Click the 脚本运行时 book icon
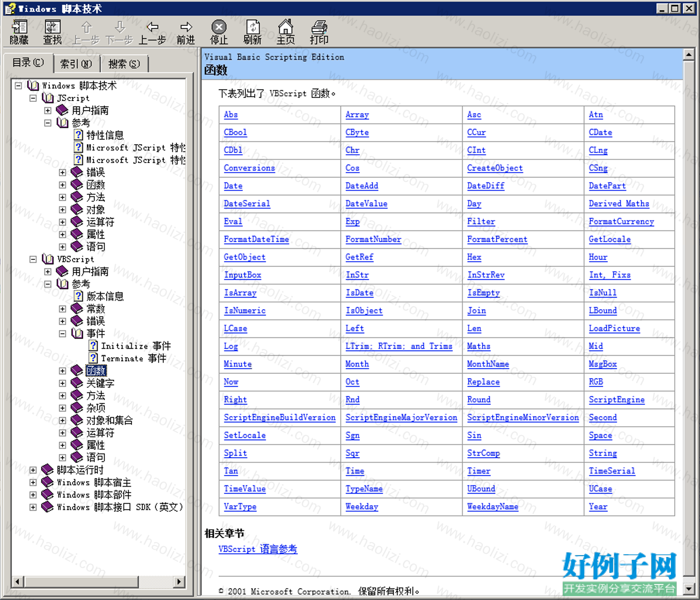 (47, 470)
